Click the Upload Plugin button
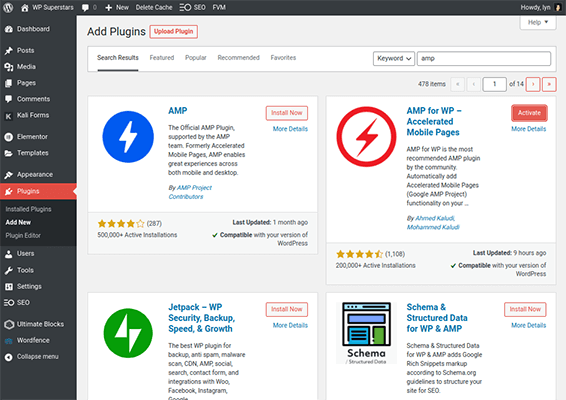The width and height of the screenshot is (566, 400). 174,31
